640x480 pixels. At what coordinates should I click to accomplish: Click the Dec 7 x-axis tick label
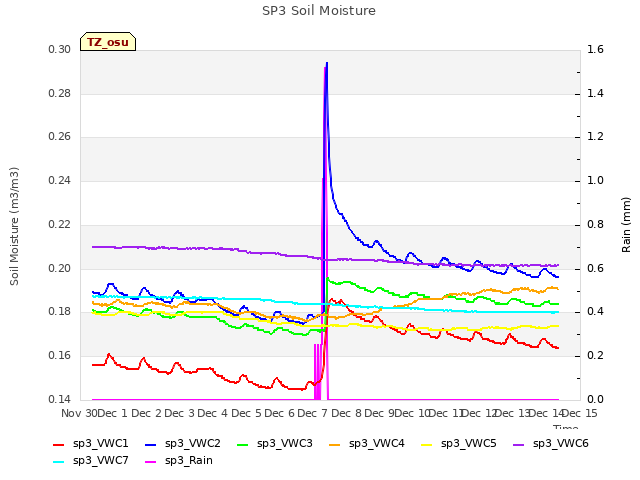313,413
